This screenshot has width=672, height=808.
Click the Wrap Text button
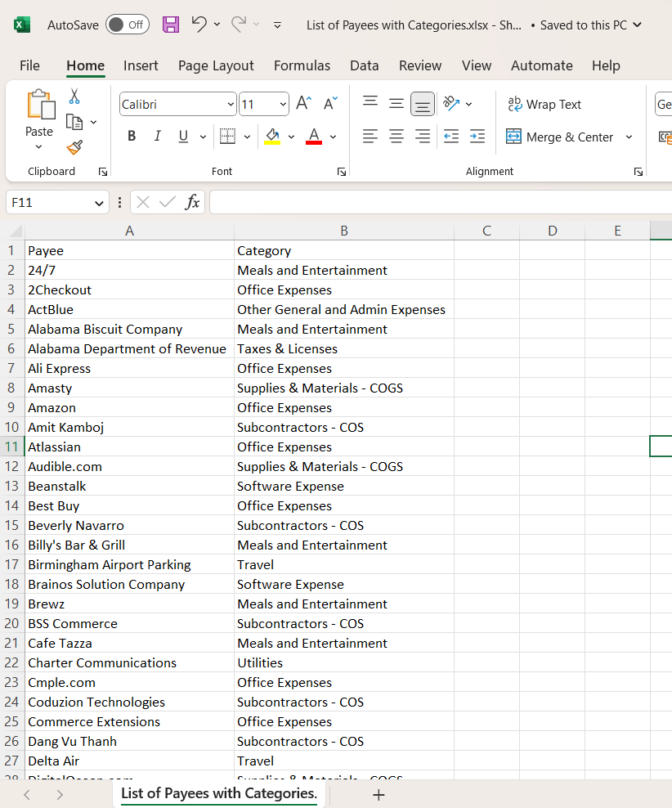tap(544, 104)
